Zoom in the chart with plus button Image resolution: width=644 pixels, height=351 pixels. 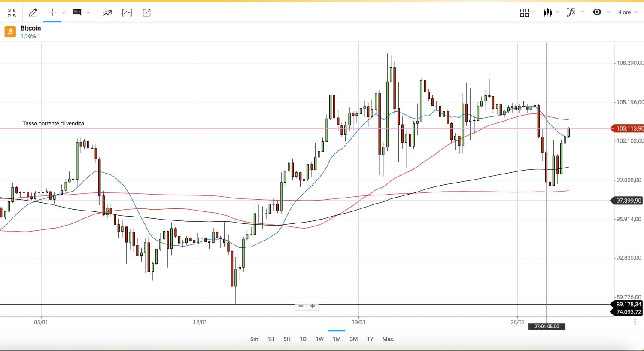313,306
